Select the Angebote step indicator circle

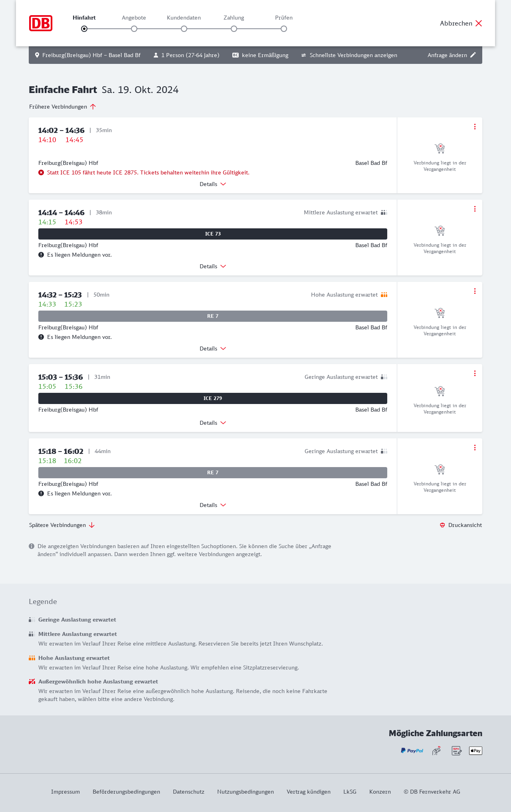(134, 29)
